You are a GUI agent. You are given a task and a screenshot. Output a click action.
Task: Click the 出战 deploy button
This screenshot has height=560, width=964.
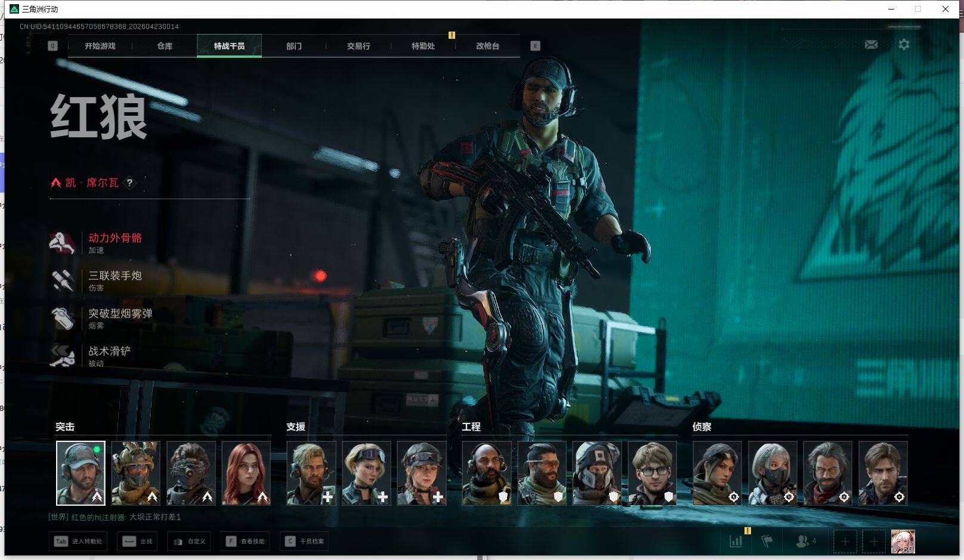[x=138, y=542]
